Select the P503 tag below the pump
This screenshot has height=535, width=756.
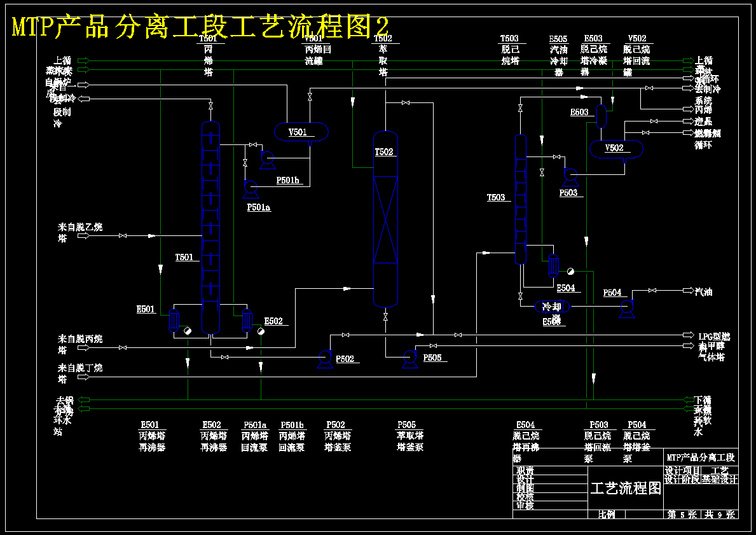[568, 193]
